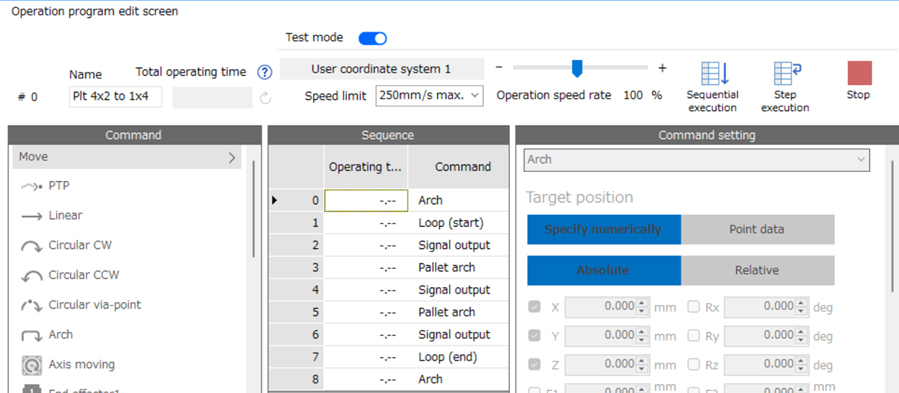Open the Arch command type dropdown

(697, 160)
